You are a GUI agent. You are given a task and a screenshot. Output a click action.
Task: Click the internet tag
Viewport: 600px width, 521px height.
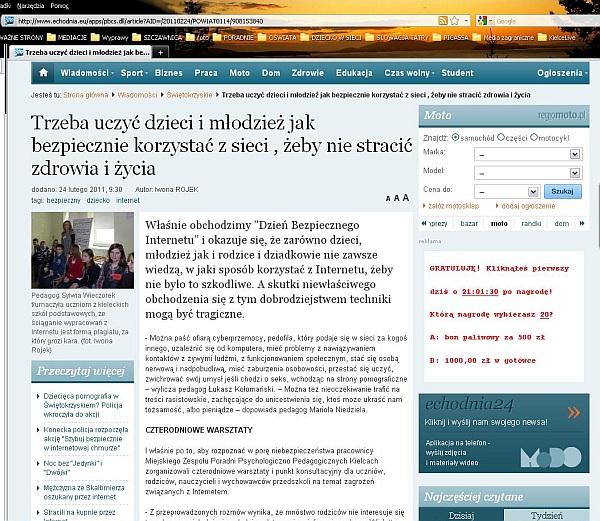pos(128,200)
